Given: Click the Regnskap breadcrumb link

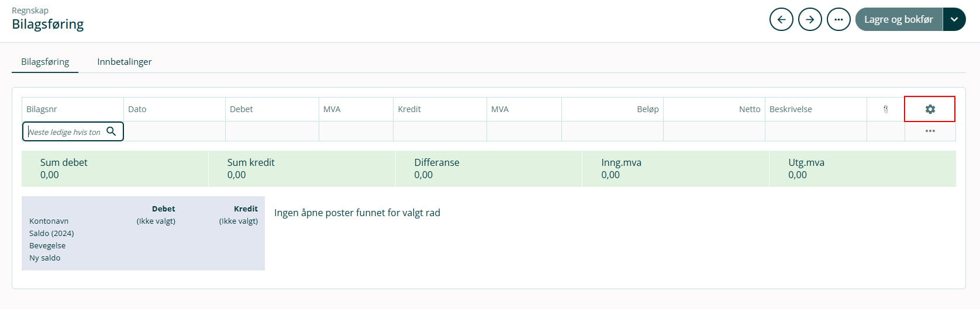Looking at the screenshot, I should pyautogui.click(x=30, y=10).
